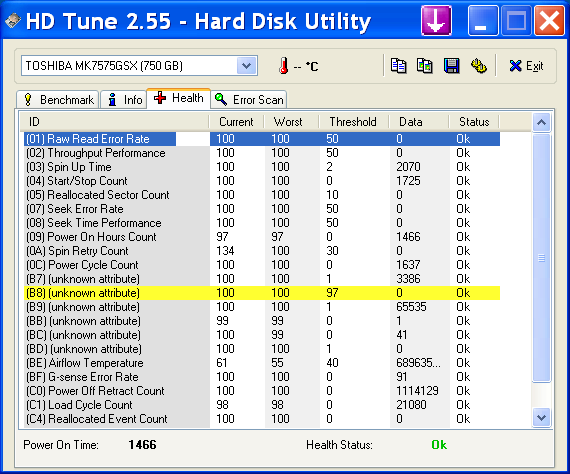Select the (B9) unknown attribute row
The image size is (570, 474).
pos(262,307)
